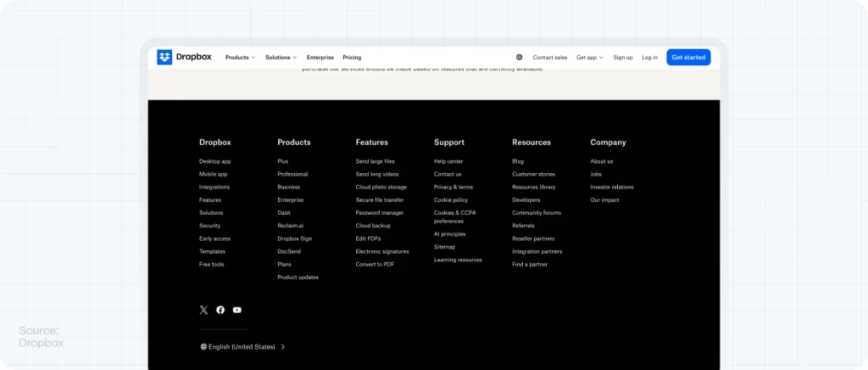The width and height of the screenshot is (868, 370).
Task: Open the Password manager footer link
Action: (x=380, y=213)
